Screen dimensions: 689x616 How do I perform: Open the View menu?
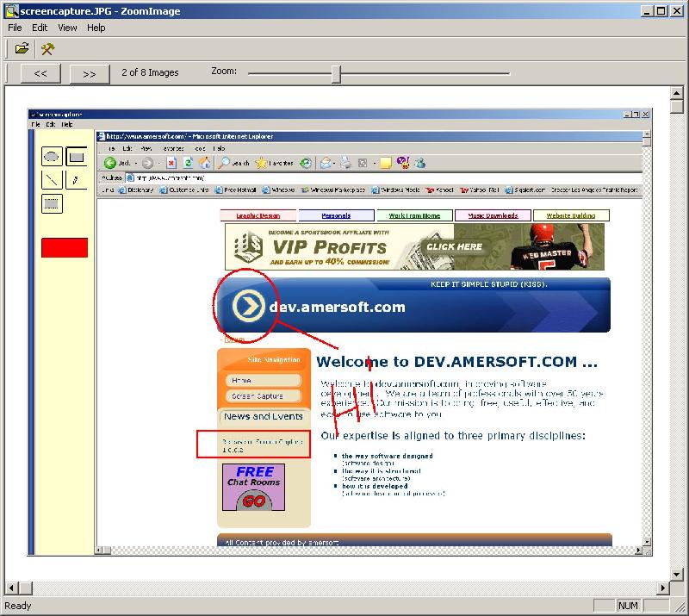click(67, 28)
